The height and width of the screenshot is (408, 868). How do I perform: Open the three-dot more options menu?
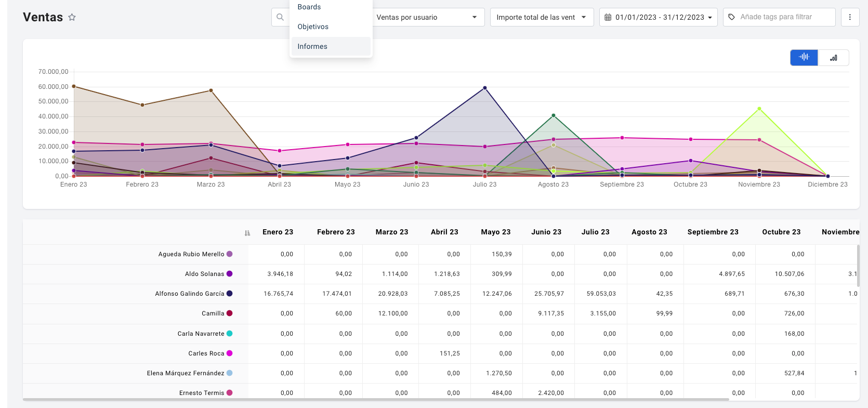click(x=850, y=17)
